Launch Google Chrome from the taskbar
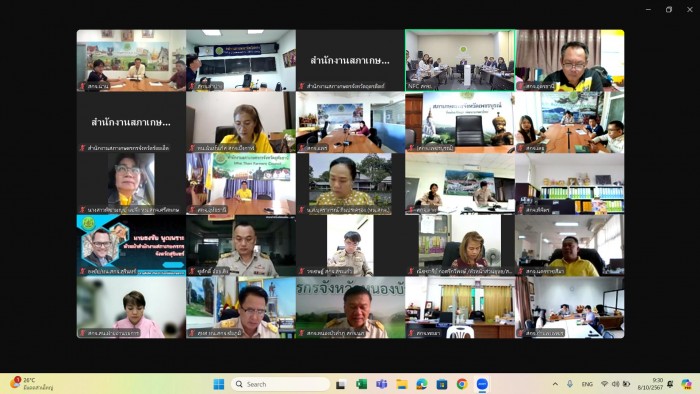The width and height of the screenshot is (700, 394). click(x=462, y=384)
